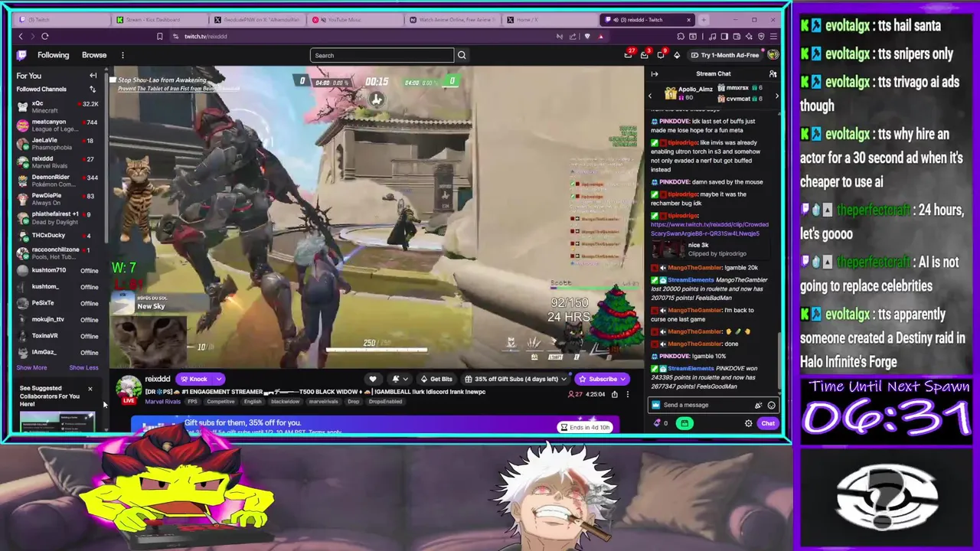This screenshot has width=980, height=551.
Task: Open offline channel kushtom710
Action: (x=58, y=270)
